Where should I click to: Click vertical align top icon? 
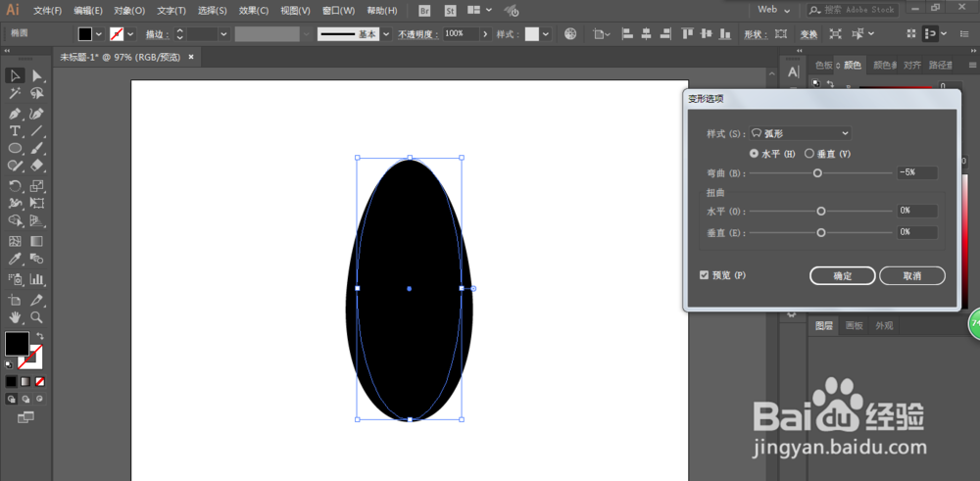click(x=688, y=33)
